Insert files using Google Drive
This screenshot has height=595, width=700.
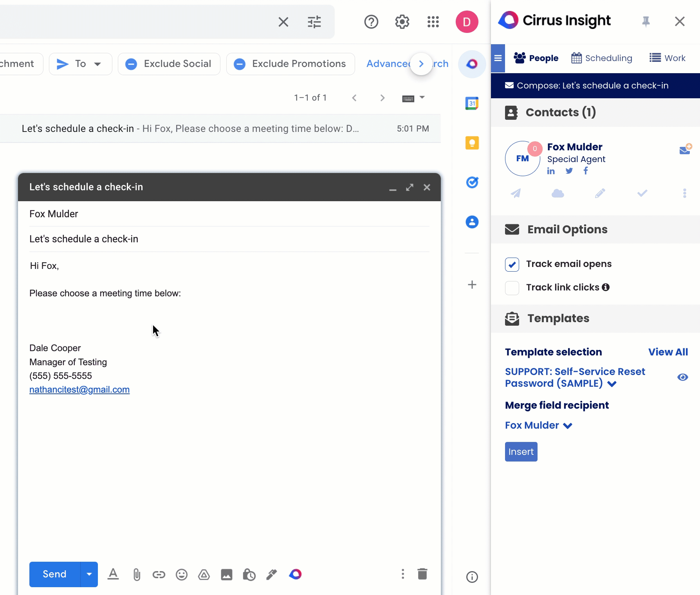tap(204, 575)
